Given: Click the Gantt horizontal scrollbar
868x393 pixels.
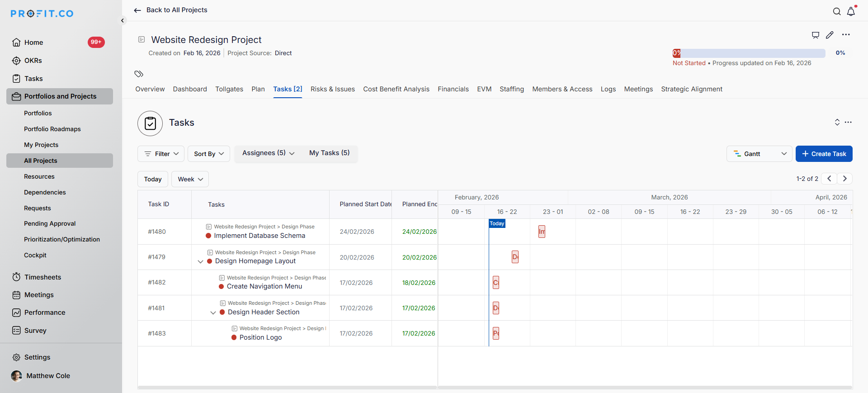Looking at the screenshot, I should 645,388.
